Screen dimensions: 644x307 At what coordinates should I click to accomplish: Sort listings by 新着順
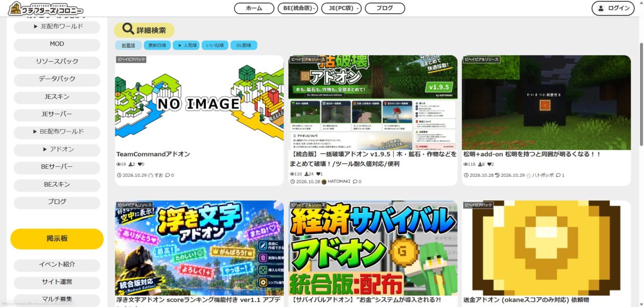coord(128,45)
